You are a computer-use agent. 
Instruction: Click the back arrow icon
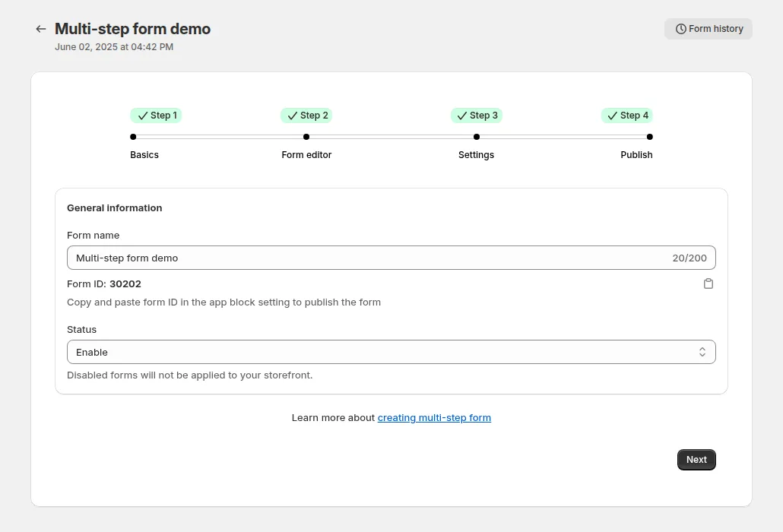pos(41,29)
